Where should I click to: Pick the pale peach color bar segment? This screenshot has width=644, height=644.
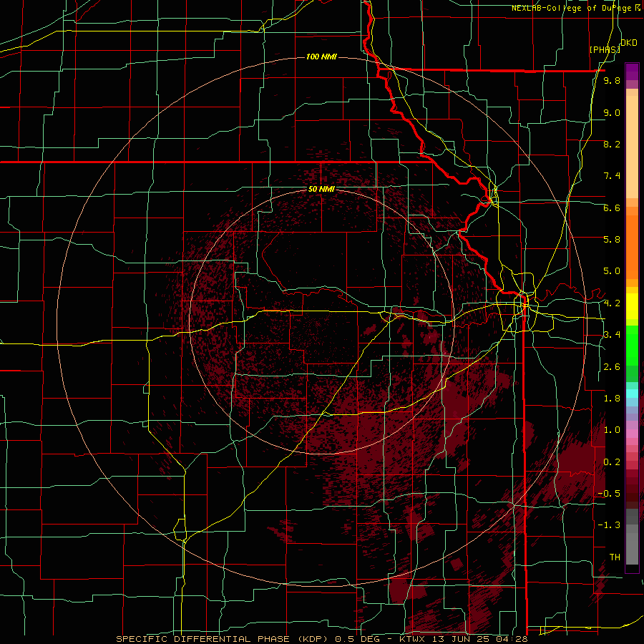tap(632, 147)
